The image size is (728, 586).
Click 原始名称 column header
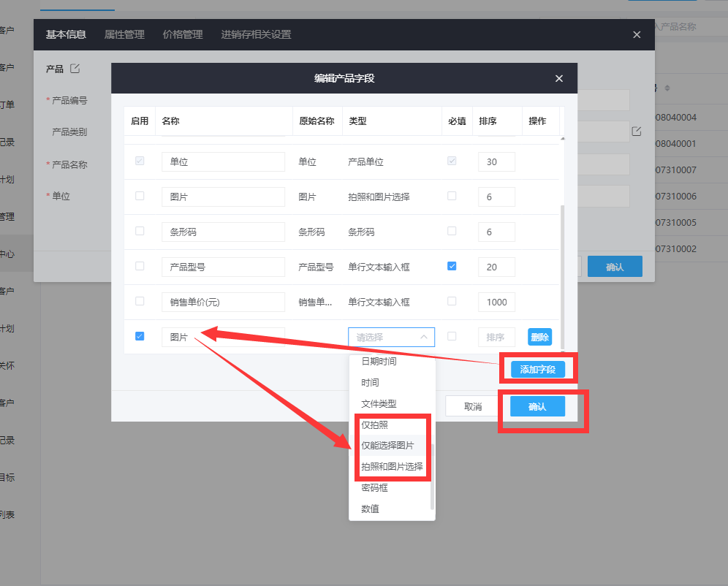pyautogui.click(x=316, y=121)
